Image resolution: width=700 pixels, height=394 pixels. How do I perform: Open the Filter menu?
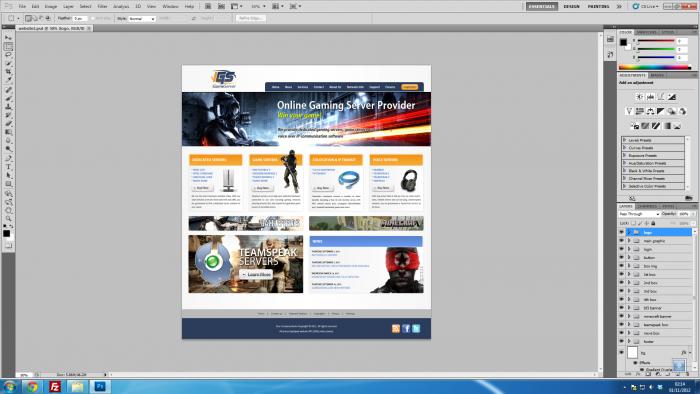click(x=102, y=7)
